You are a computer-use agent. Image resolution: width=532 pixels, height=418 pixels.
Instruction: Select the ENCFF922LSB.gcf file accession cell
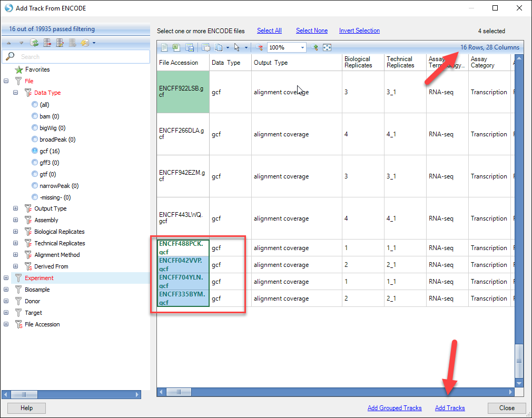point(183,92)
